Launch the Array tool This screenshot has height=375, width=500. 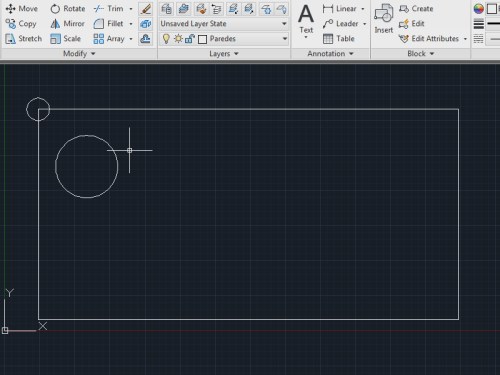pos(109,39)
